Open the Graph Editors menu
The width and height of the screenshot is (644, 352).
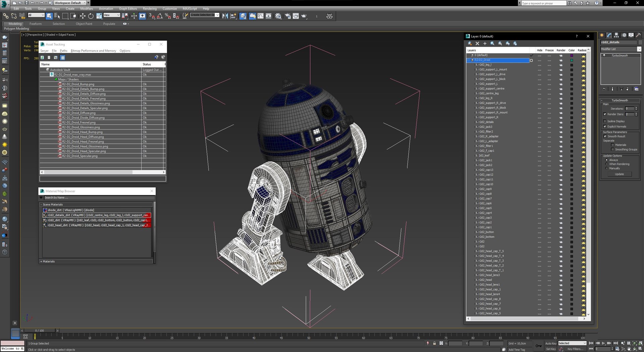[x=128, y=9]
